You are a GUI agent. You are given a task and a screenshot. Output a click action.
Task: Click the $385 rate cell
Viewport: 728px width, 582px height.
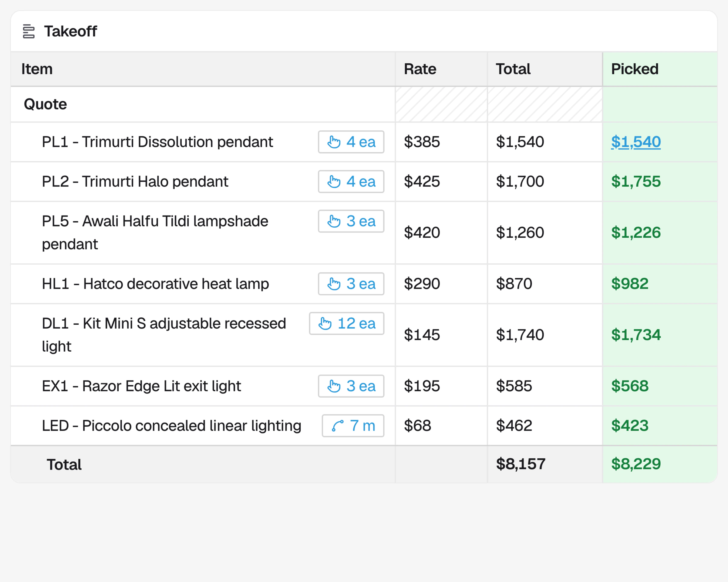(441, 142)
